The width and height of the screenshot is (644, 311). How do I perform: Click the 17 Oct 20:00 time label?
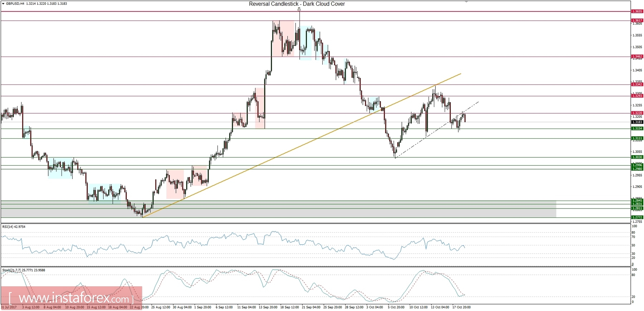462,307
